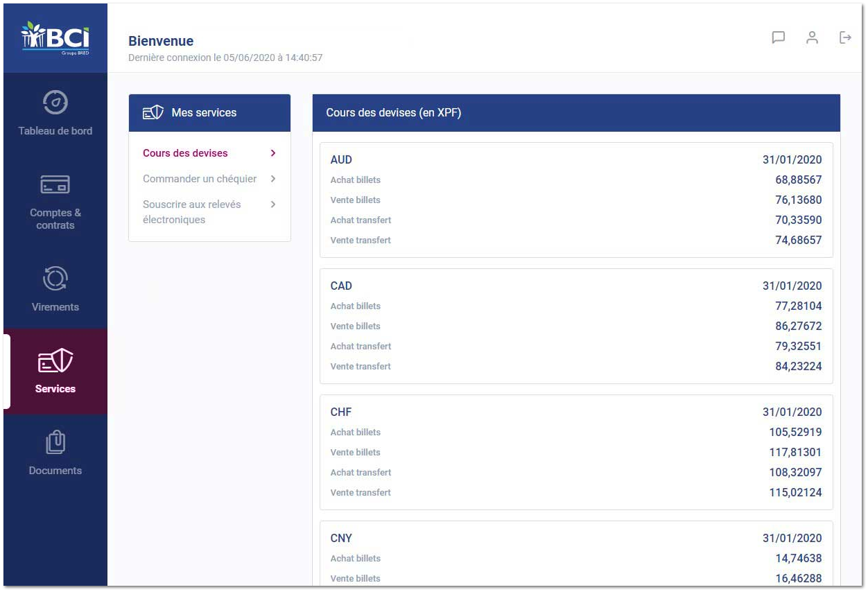Select the Virements menu label
868x592 pixels.
tap(55, 307)
